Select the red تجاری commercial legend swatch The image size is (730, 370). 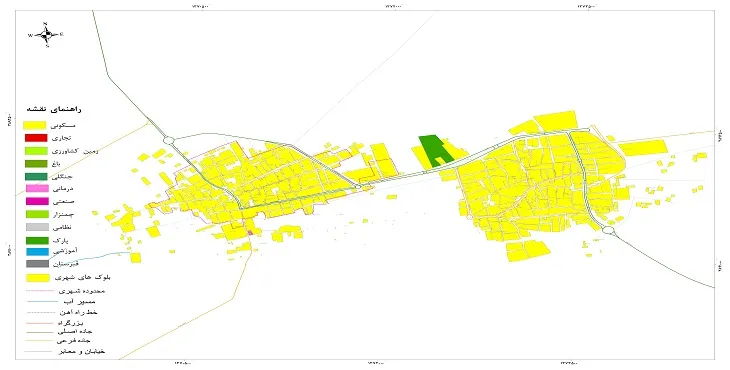coord(36,138)
